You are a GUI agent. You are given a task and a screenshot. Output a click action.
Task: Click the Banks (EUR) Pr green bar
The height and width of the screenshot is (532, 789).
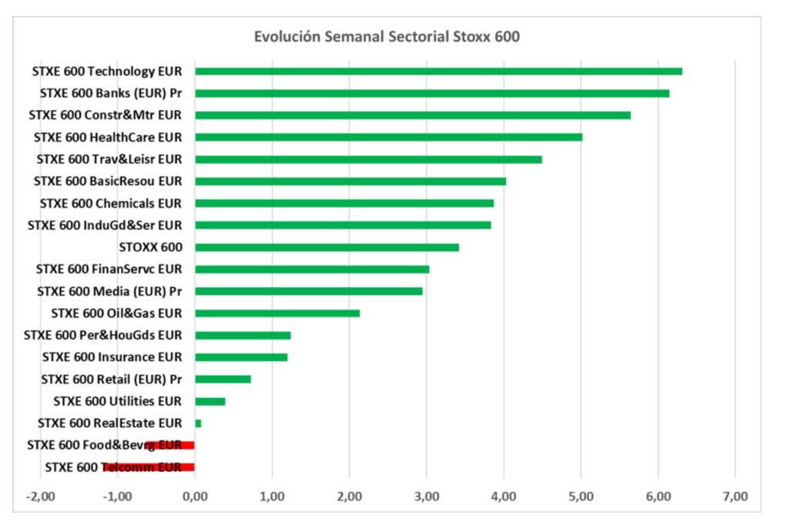[431, 93]
